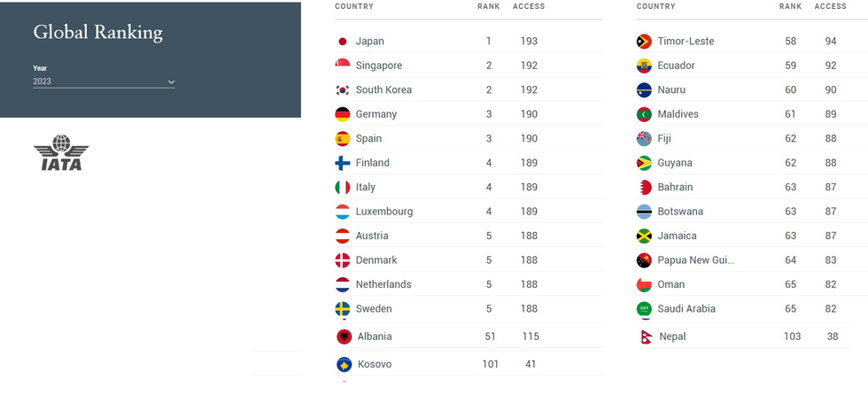Click the Albania flag icon
Viewport: 868px width, 410px height.
tap(345, 337)
